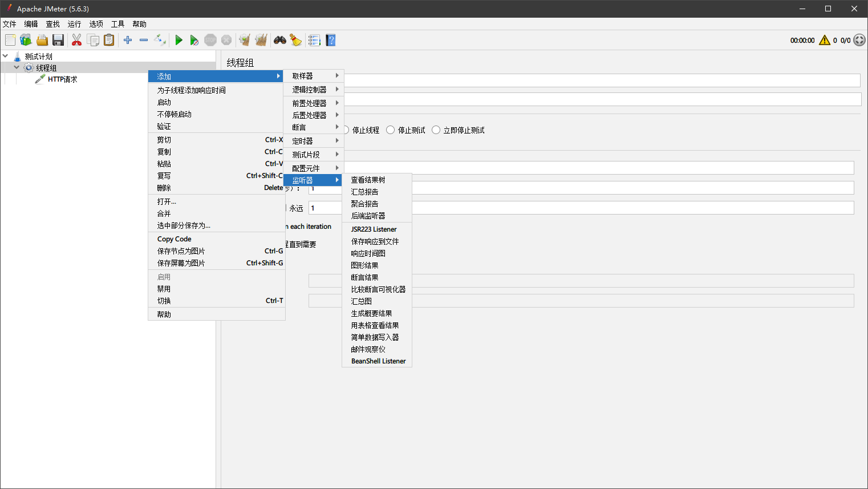Choose 汇总报告 listener
The width and height of the screenshot is (868, 489).
click(x=376, y=192)
